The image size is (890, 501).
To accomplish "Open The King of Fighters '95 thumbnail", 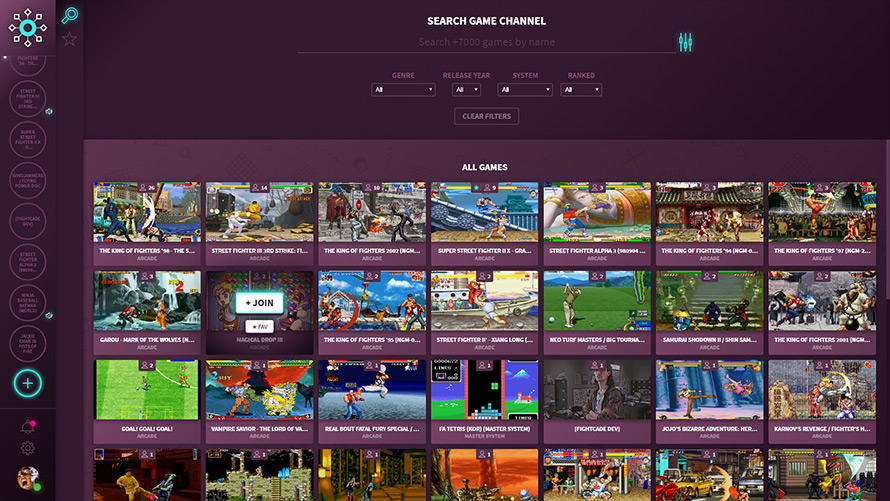I will point(372,301).
